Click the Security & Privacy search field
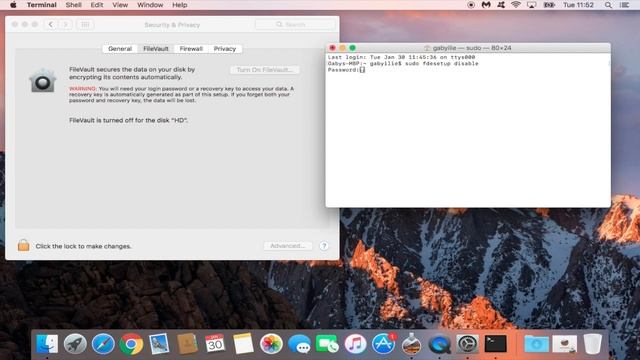The width and height of the screenshot is (640, 360). point(295,24)
